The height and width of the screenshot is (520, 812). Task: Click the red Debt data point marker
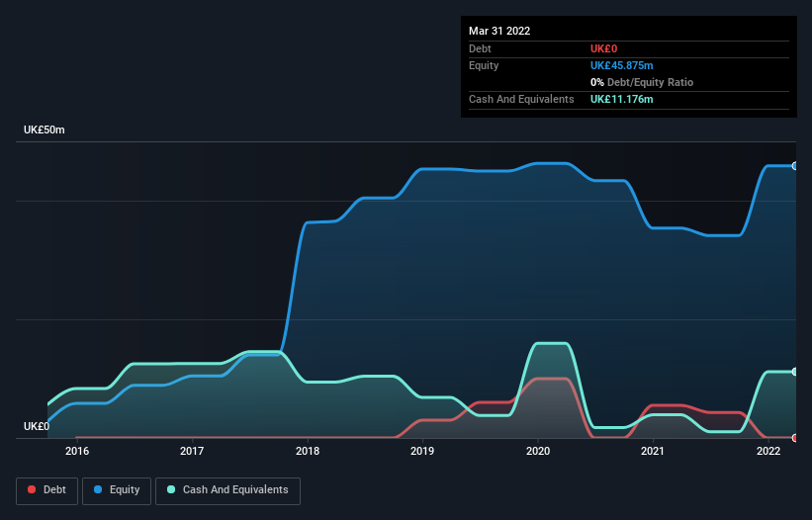(795, 438)
